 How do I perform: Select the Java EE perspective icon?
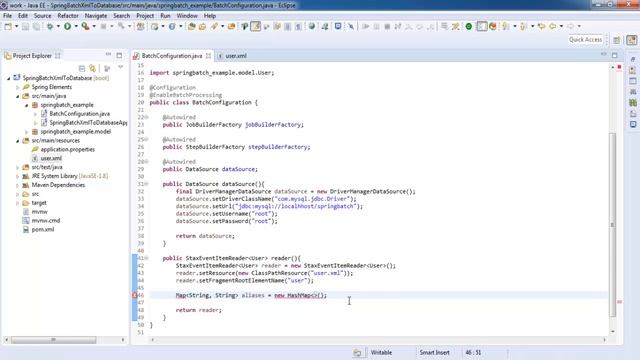coord(631,40)
